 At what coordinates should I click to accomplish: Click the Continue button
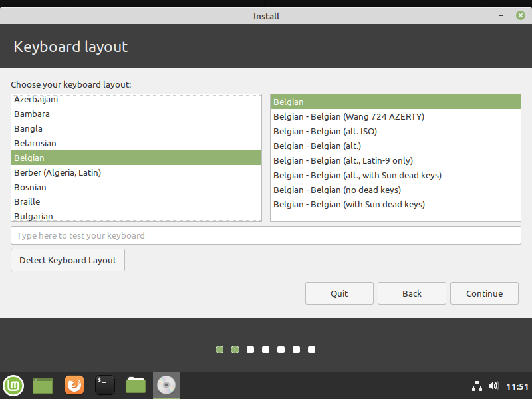tap(484, 293)
